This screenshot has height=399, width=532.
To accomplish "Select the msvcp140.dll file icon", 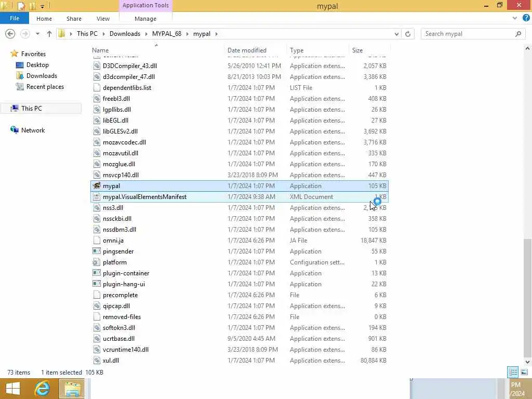I will tap(97, 175).
